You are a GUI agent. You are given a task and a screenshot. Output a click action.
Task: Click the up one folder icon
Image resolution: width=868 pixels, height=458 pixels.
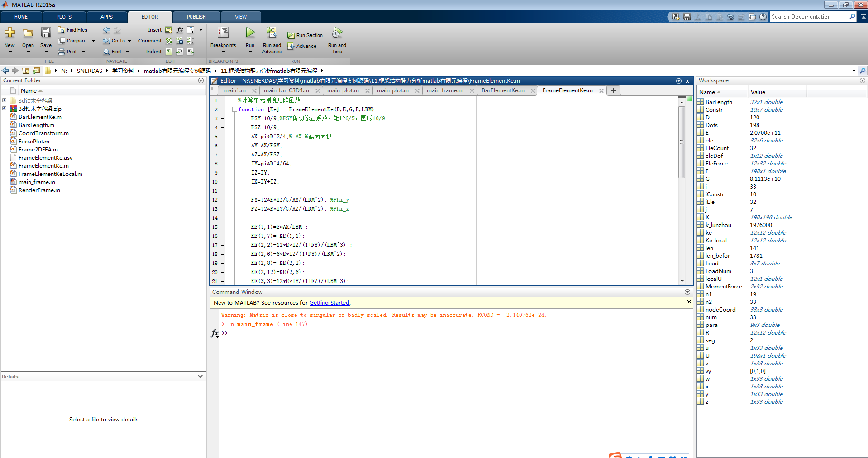(x=26, y=71)
